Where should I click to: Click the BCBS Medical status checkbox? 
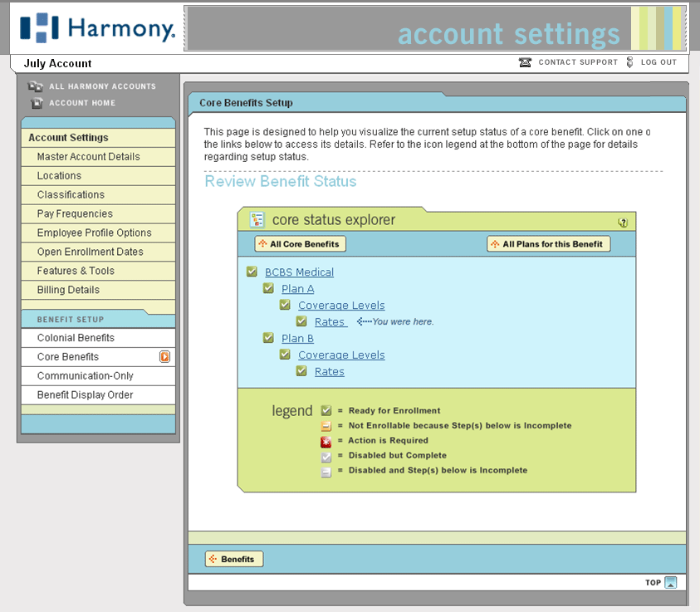tap(252, 272)
